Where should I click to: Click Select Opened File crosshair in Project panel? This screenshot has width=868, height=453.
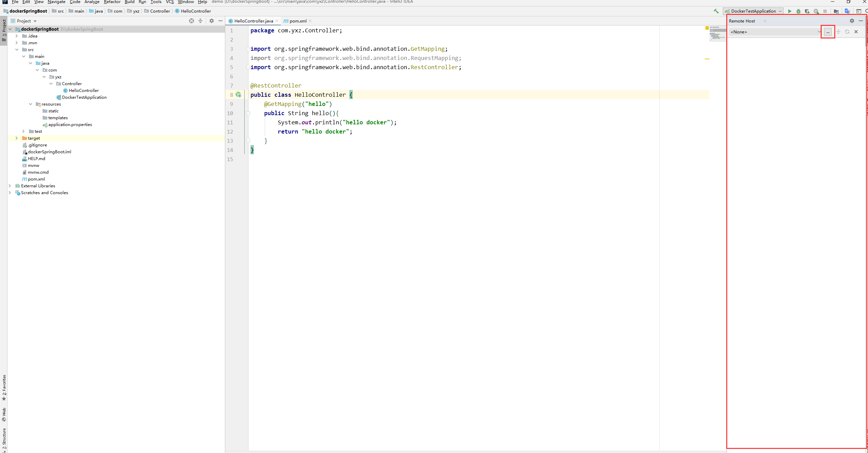coord(192,21)
